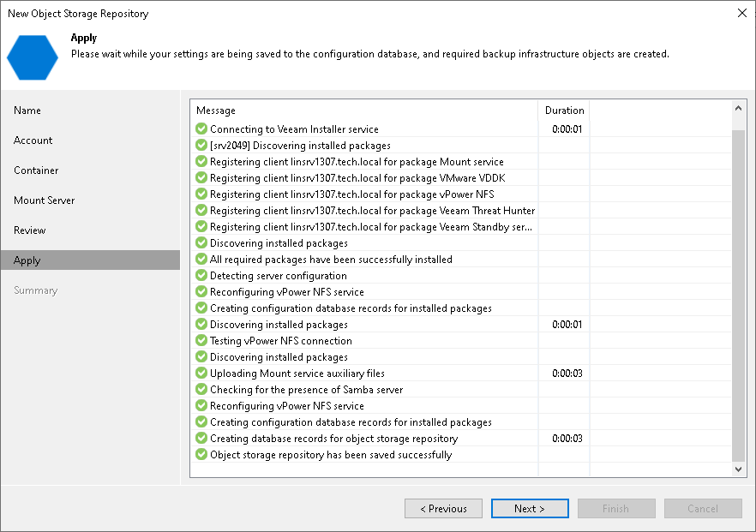Click status icon for package Mount service row

(x=201, y=161)
